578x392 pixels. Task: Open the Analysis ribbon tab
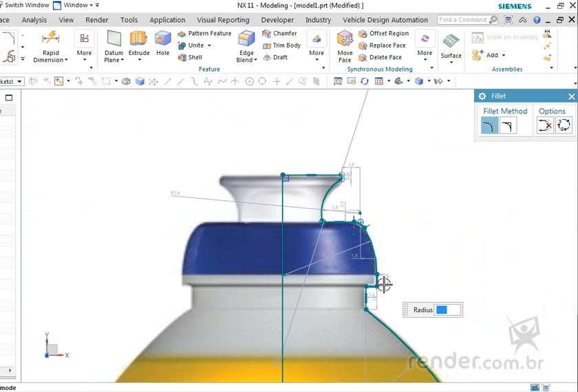34,20
